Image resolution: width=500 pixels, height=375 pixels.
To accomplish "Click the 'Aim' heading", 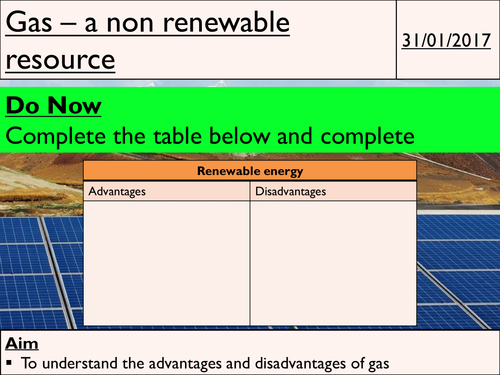I will click(x=22, y=344).
